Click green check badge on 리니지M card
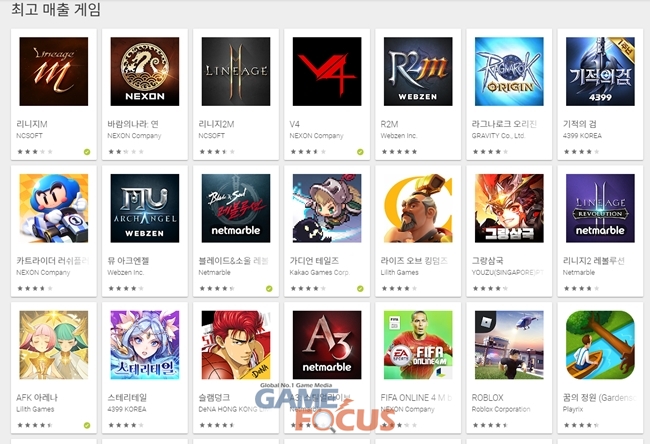Screen dimensions: 650x444 (87, 152)
